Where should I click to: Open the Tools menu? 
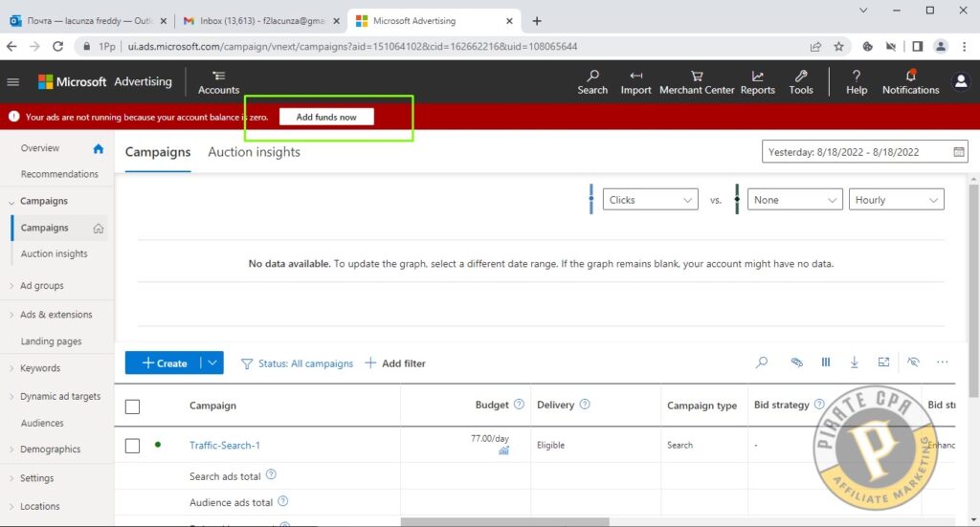(x=801, y=82)
